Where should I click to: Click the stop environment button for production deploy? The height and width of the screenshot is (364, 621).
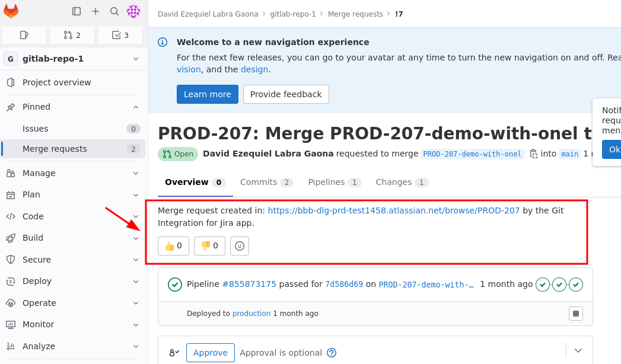coord(575,313)
